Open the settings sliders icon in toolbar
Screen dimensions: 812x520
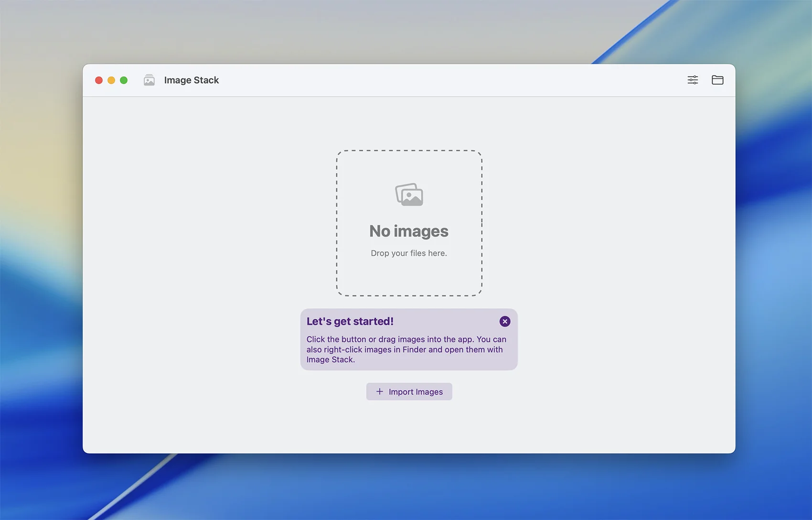tap(693, 80)
